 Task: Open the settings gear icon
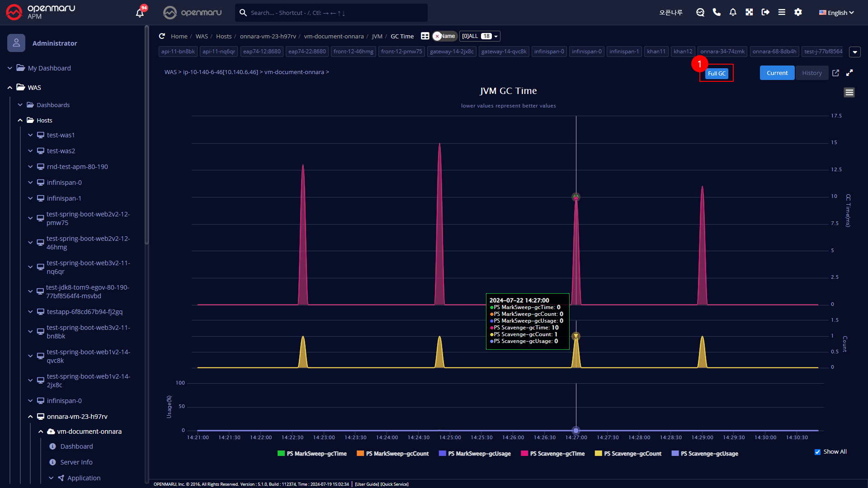click(x=798, y=12)
